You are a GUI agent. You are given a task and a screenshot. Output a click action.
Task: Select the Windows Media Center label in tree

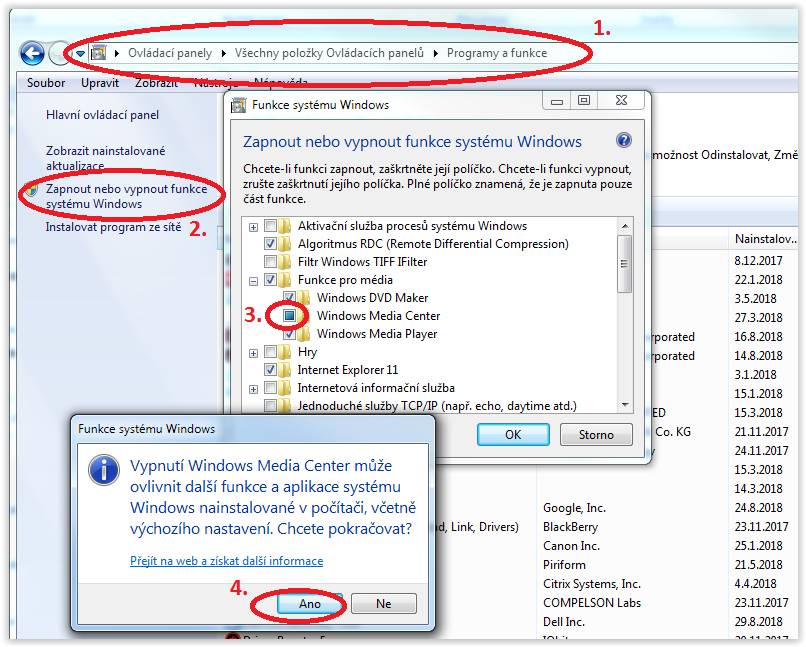(x=378, y=316)
